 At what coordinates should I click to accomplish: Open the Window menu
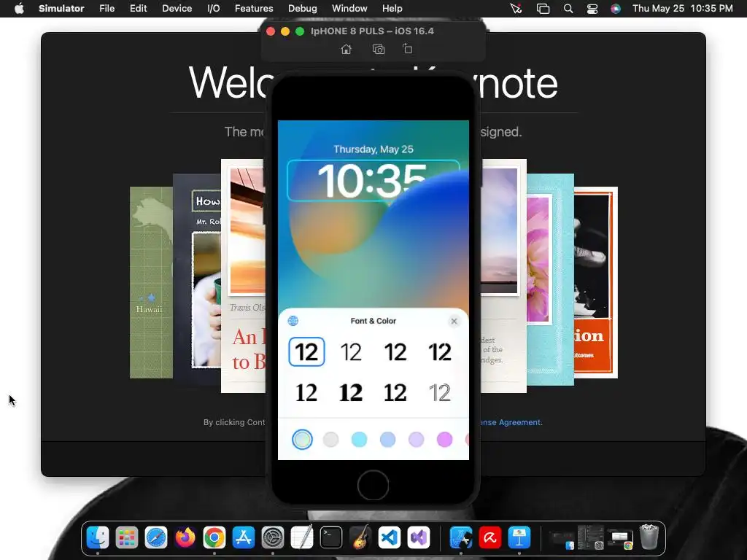[349, 9]
